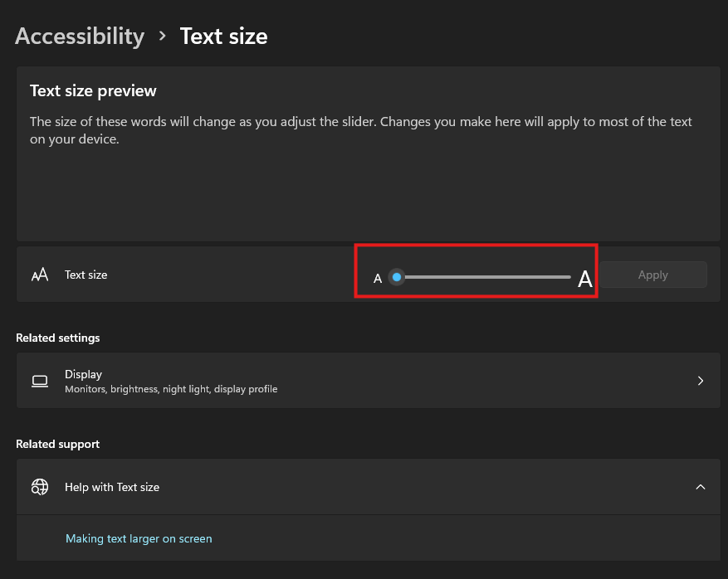Click the text size slider thumb

pos(397,277)
